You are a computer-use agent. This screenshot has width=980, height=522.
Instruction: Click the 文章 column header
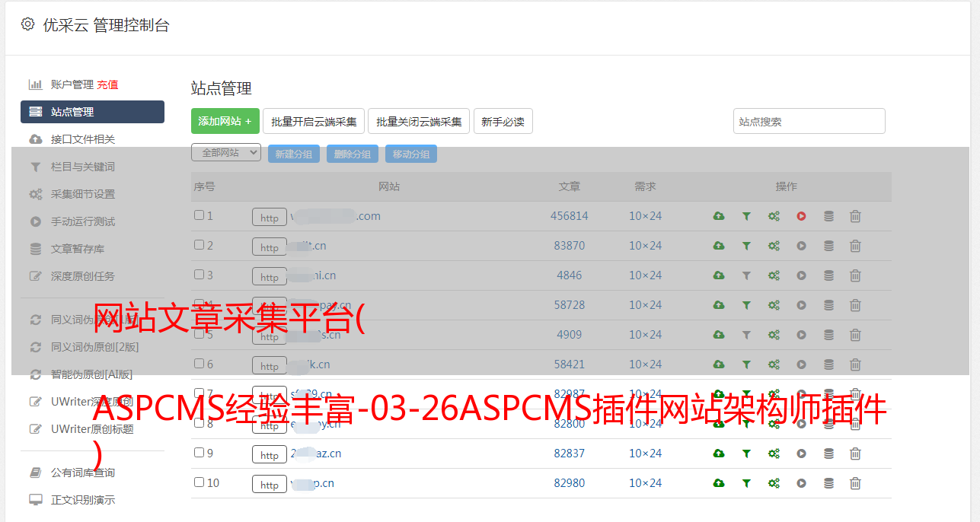570,186
